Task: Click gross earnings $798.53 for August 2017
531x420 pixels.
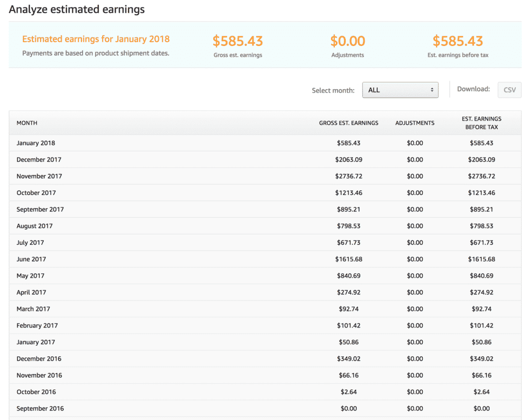Action: 349,226
